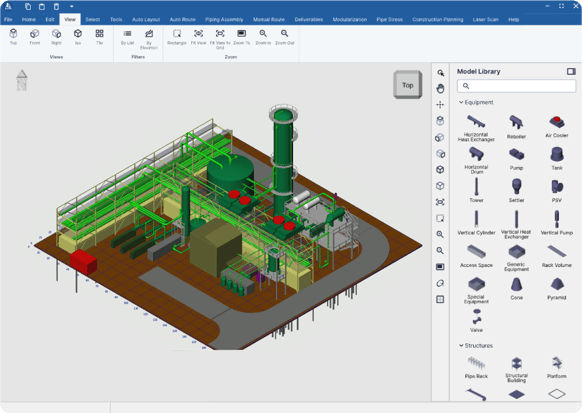Open the Deliverables tab
Image resolution: width=582 pixels, height=413 pixels.
tap(308, 19)
